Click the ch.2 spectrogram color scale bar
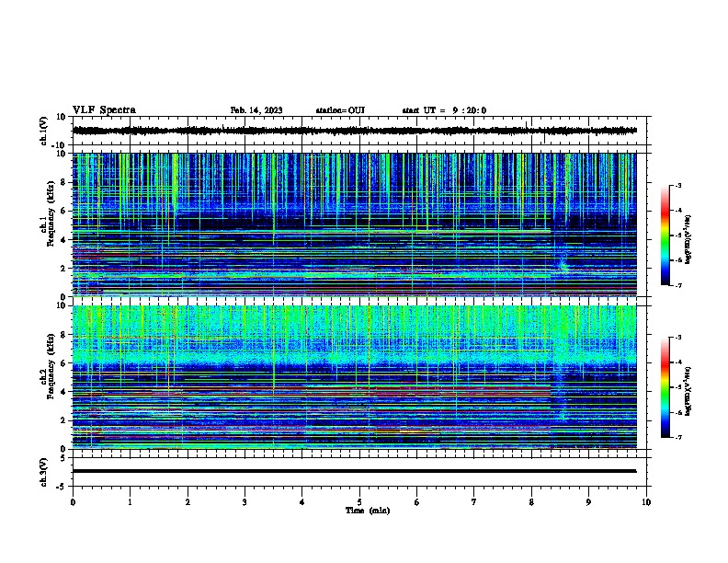This screenshot has height=563, width=728. coord(665,387)
